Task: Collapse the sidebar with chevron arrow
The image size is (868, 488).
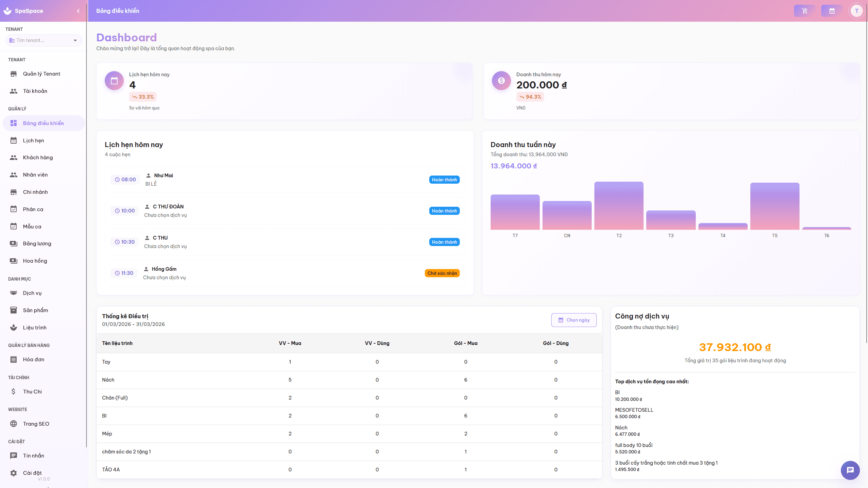Action: click(x=78, y=11)
